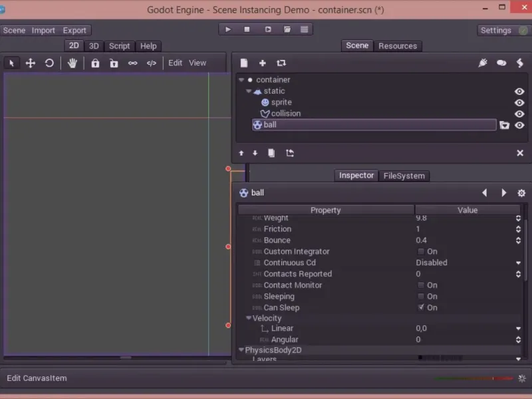532x399 pixels.
Task: Open the debug options list icon
Action: [305, 29]
